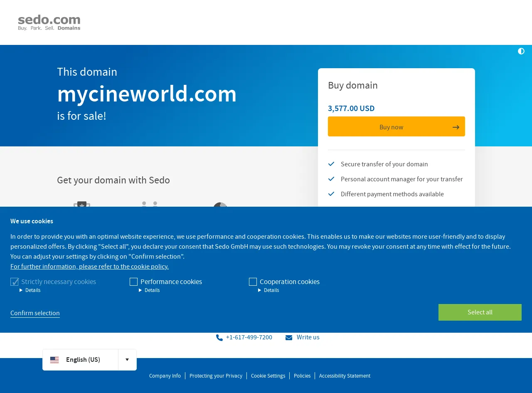Click the sedo.com logo
The image size is (532, 393).
[x=49, y=22]
